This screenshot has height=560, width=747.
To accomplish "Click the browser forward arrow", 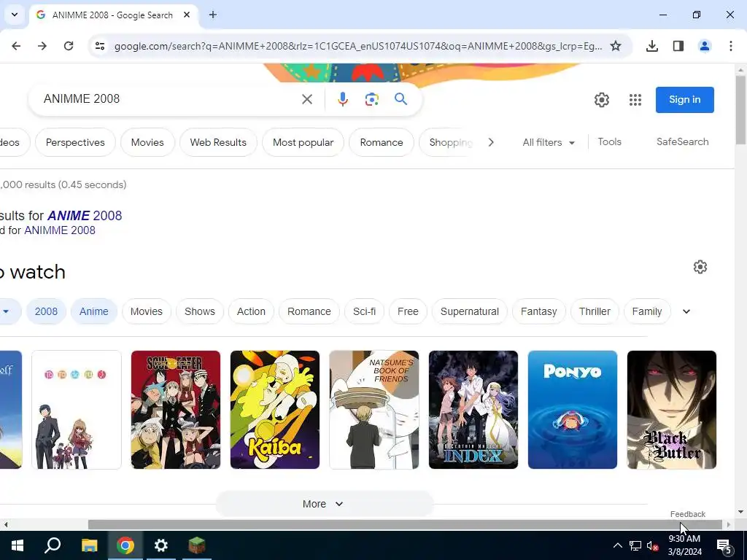I will [42, 46].
